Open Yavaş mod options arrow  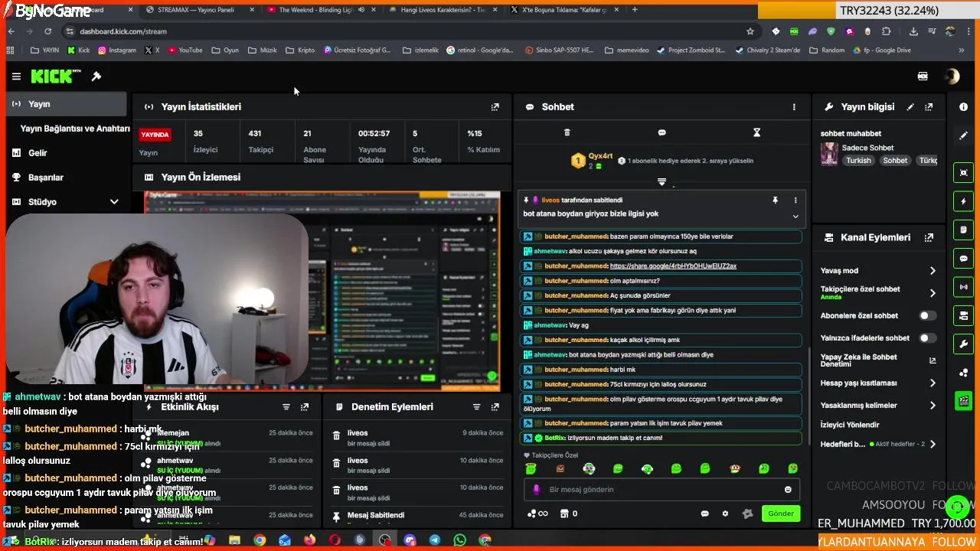(933, 271)
